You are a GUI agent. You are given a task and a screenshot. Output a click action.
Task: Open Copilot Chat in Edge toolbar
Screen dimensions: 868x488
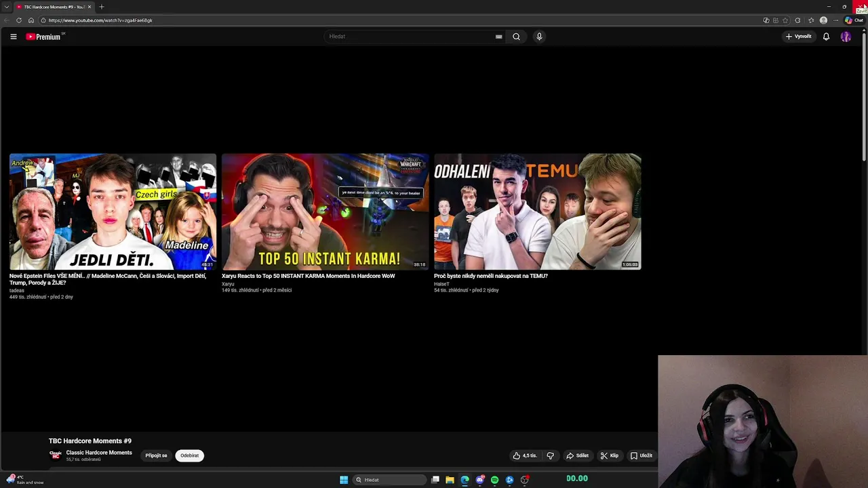tap(854, 20)
